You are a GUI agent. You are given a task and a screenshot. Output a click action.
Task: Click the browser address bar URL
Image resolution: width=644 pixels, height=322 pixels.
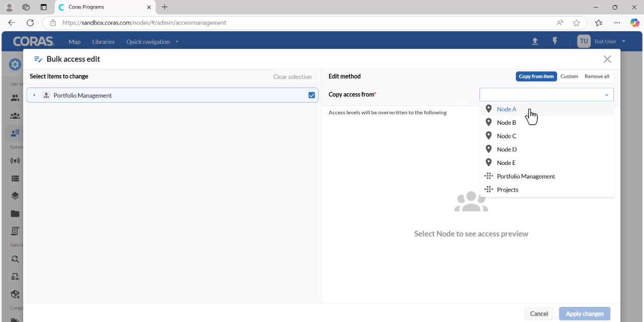[144, 23]
